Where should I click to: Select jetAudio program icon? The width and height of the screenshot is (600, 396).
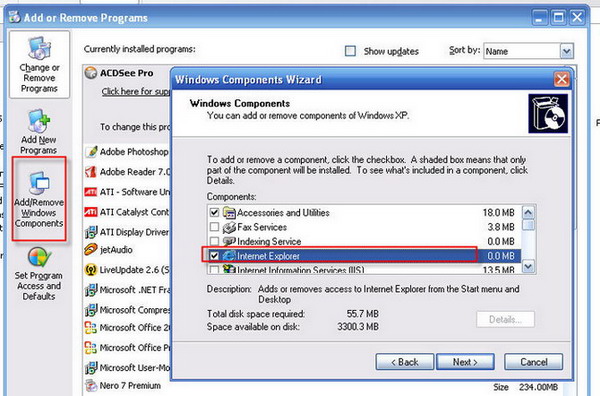pyautogui.click(x=91, y=249)
